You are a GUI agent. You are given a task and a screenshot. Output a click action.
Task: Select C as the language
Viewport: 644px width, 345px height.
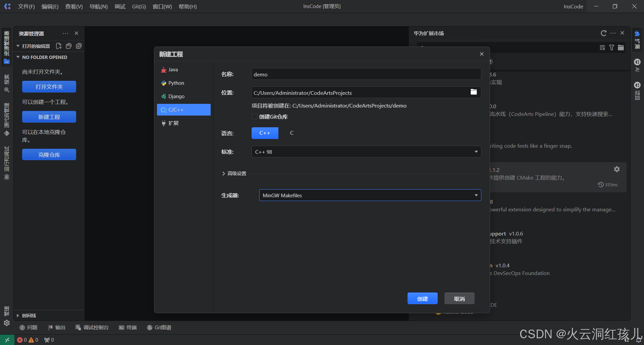click(x=292, y=133)
